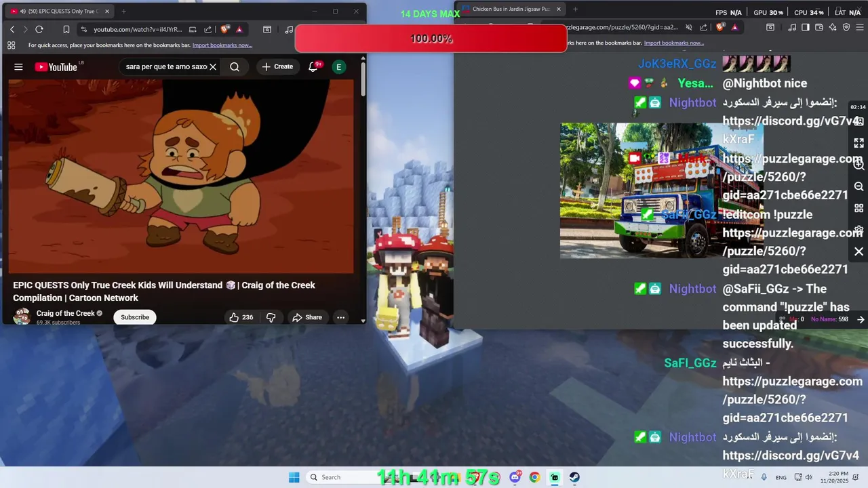This screenshot has height=488, width=868.
Task: Zoom in on the jigsaw puzzle
Action: (859, 165)
